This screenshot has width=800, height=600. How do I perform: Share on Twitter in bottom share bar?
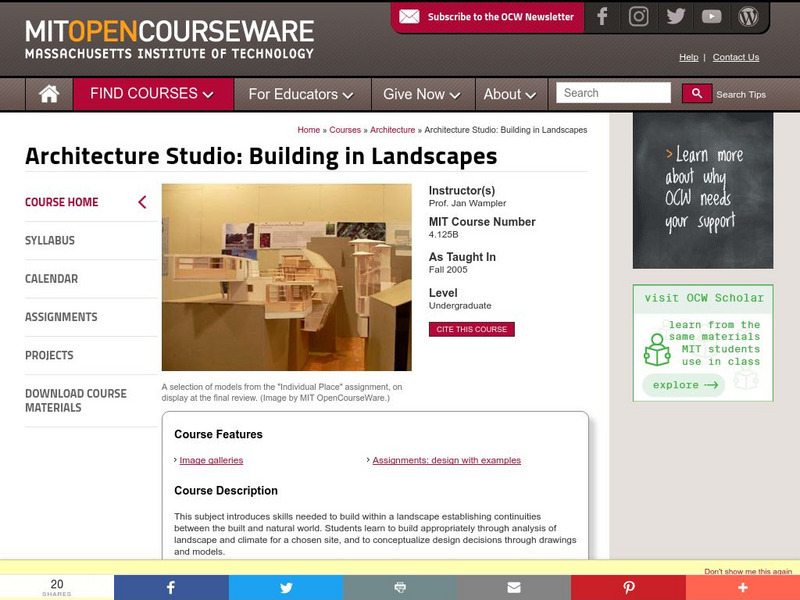pyautogui.click(x=286, y=587)
